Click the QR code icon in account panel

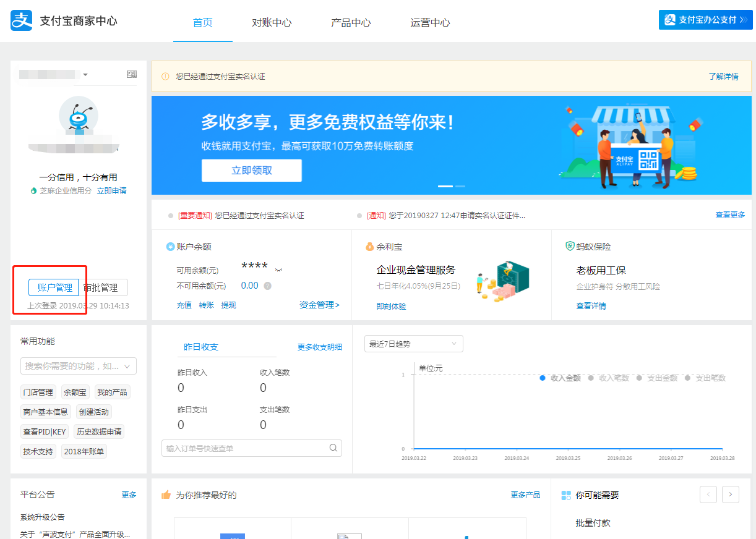tap(132, 74)
